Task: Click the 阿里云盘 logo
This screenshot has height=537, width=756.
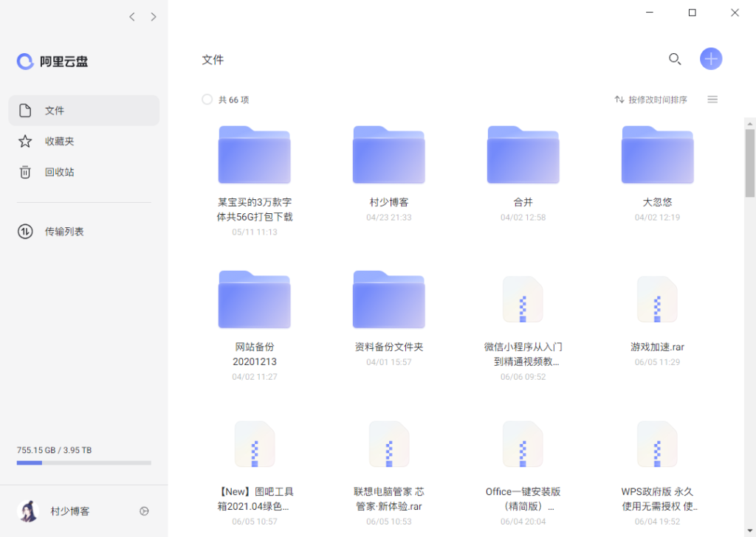Action: point(52,61)
